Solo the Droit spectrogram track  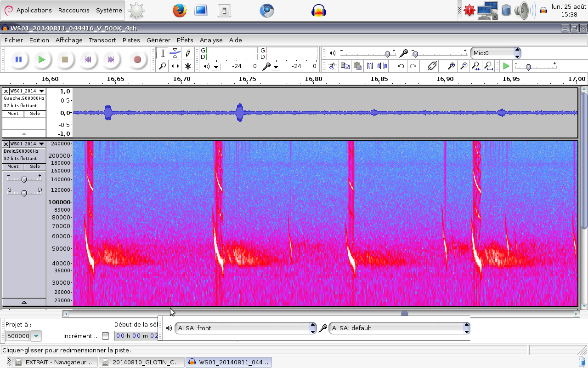[35, 167]
